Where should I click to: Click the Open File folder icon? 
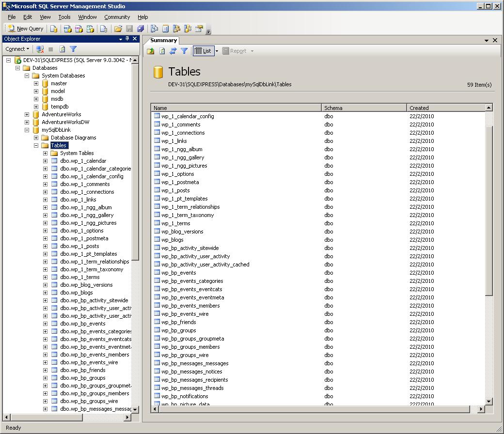point(118,29)
